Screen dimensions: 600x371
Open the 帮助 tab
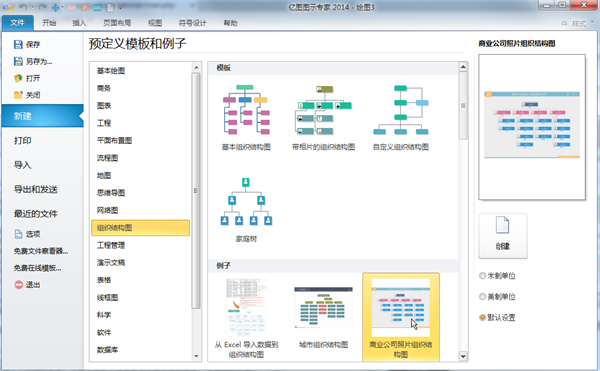tap(230, 23)
